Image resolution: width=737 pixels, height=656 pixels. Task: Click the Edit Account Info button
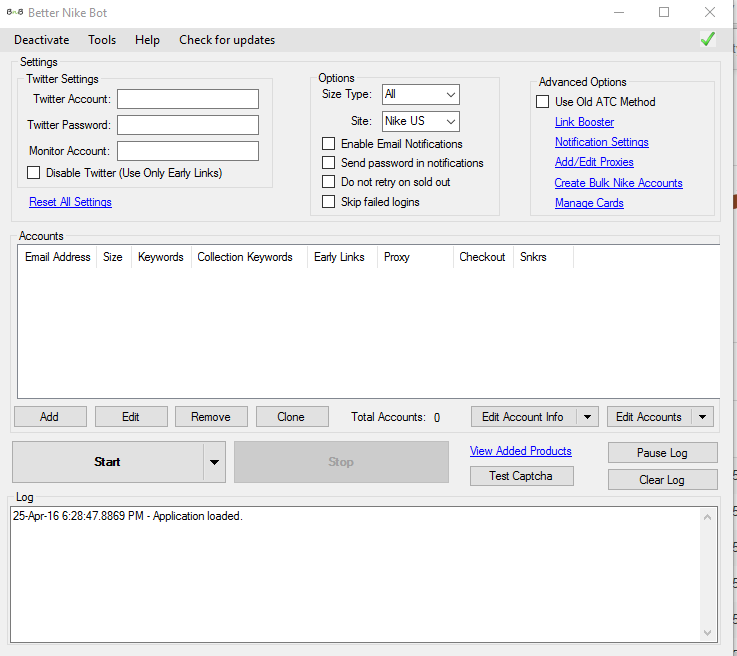(x=524, y=417)
